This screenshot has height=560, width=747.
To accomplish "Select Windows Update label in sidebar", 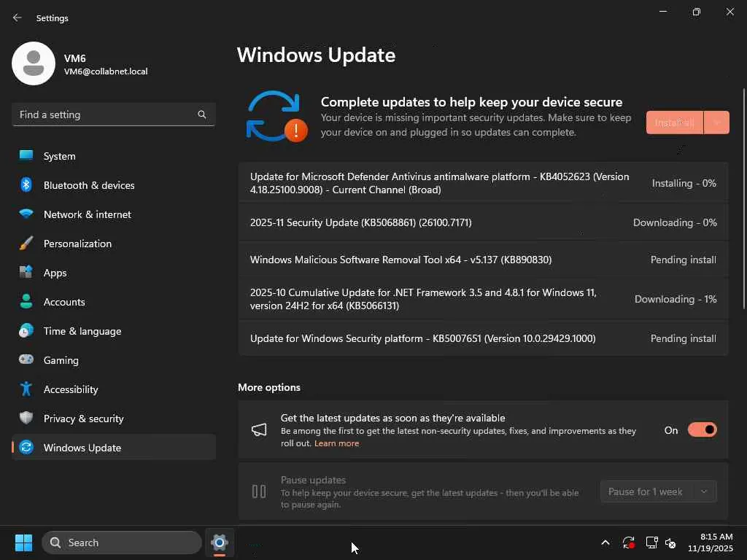I will 82,447.
